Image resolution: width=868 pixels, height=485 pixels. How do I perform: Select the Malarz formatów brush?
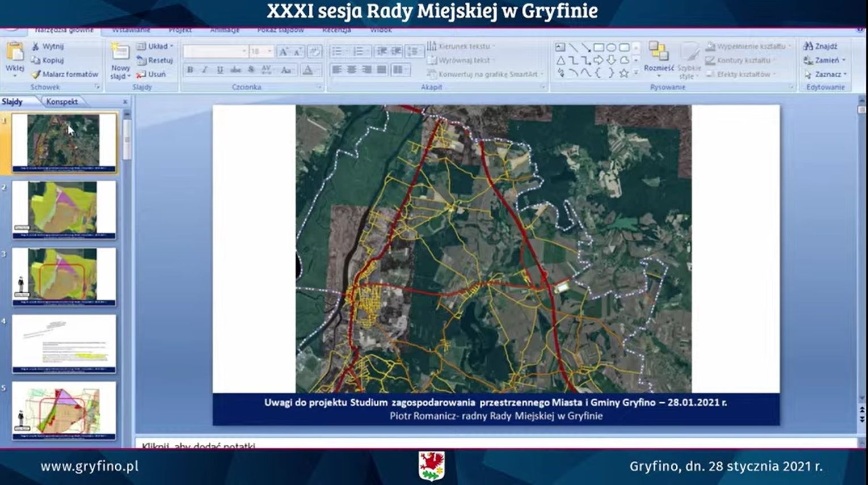(36, 74)
